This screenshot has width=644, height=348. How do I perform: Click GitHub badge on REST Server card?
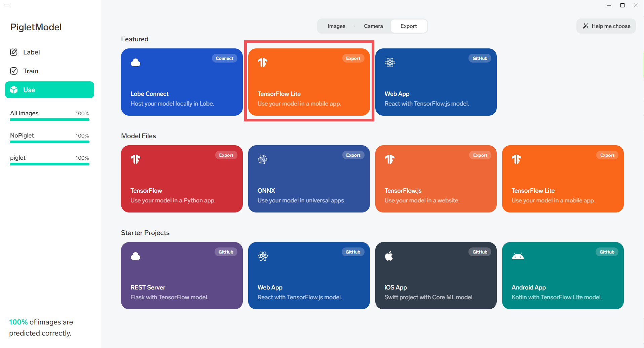tap(226, 252)
